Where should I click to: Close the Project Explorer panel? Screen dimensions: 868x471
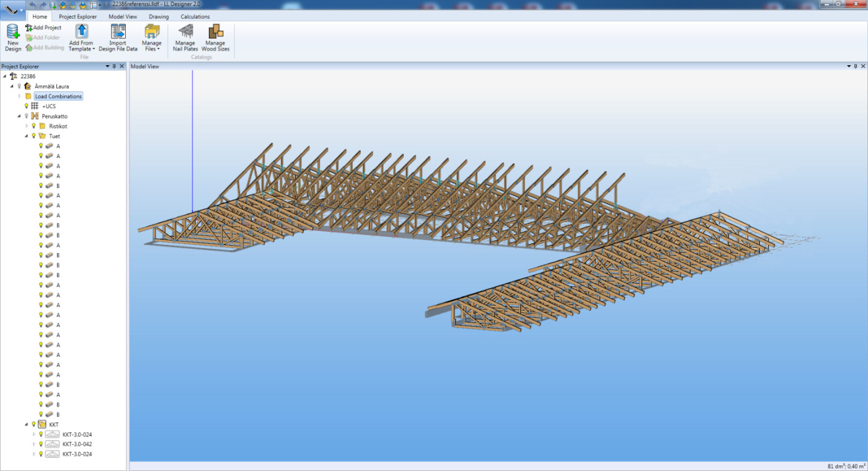(122, 66)
